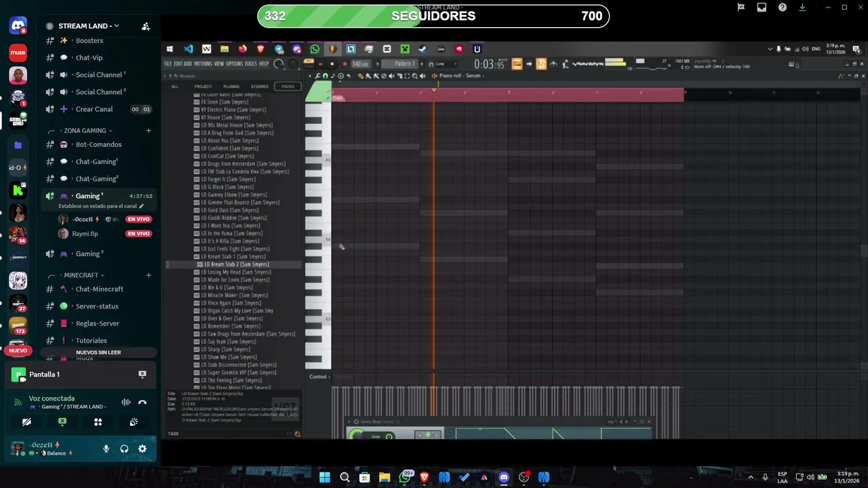Select LD Confident preset in browser
This screenshot has width=868, height=488.
tap(229, 148)
